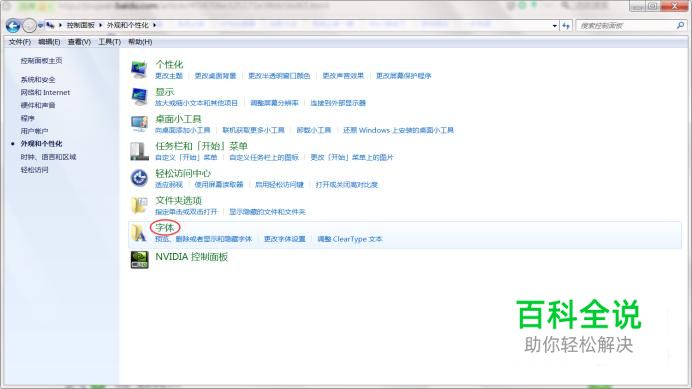Click the 个性化 category icon

139,70
